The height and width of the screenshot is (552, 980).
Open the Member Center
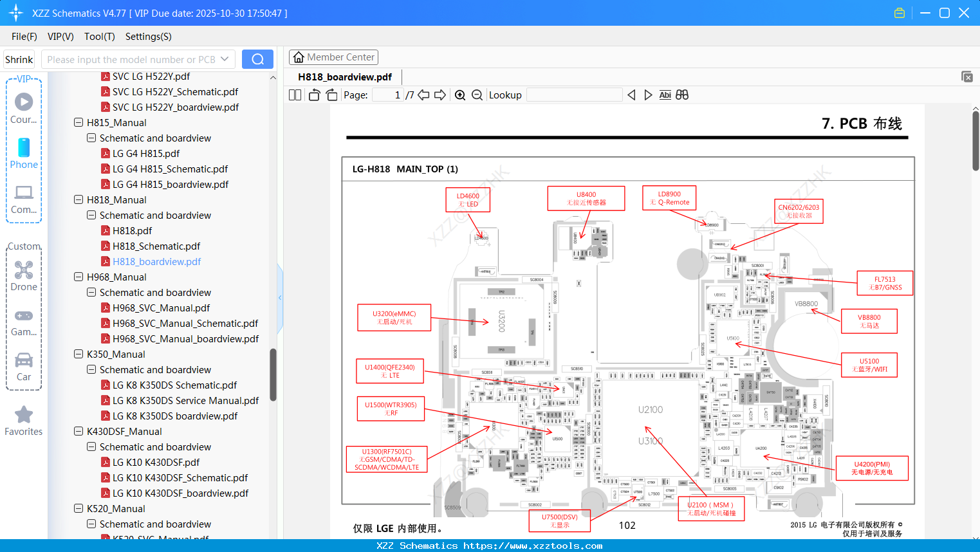point(333,57)
